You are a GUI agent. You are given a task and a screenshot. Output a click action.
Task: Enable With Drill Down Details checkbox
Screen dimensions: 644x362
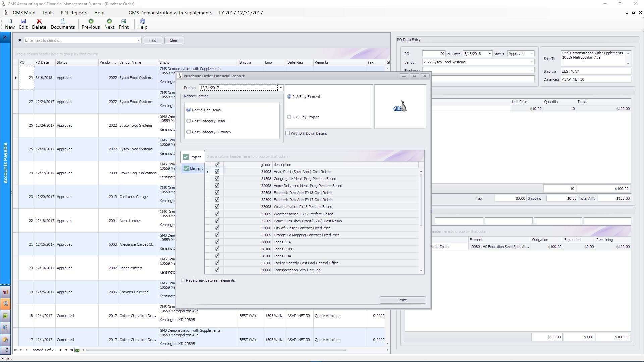[x=288, y=133]
